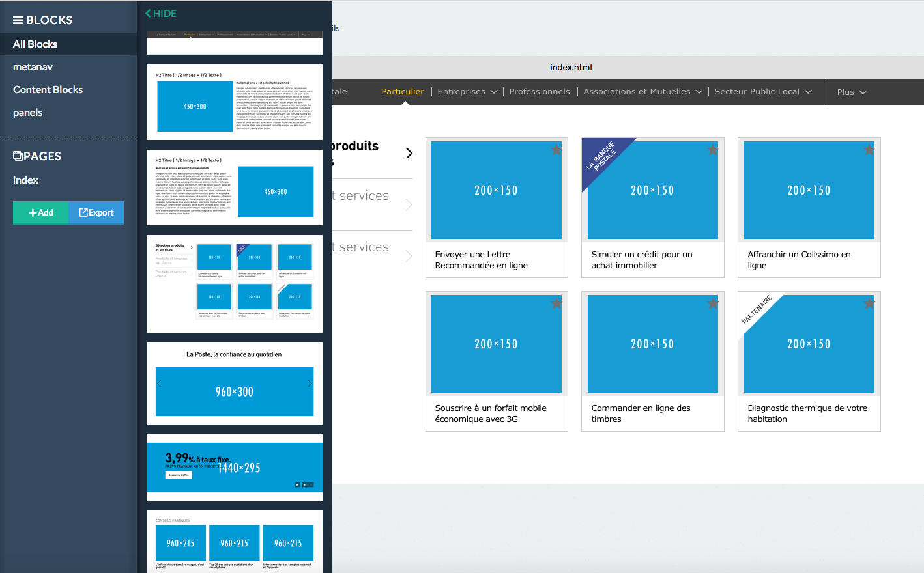Open Envoyer une Lettre Recommandée en ligne link

[x=482, y=260]
